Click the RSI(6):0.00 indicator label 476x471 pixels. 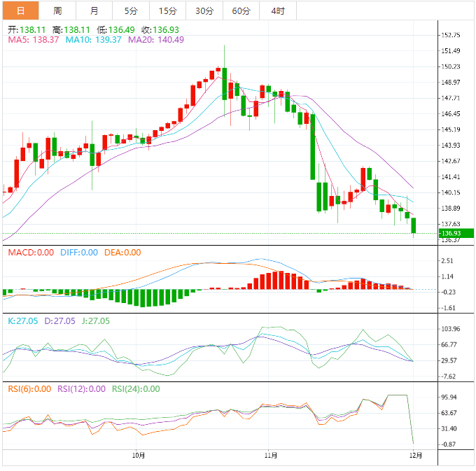(29, 389)
